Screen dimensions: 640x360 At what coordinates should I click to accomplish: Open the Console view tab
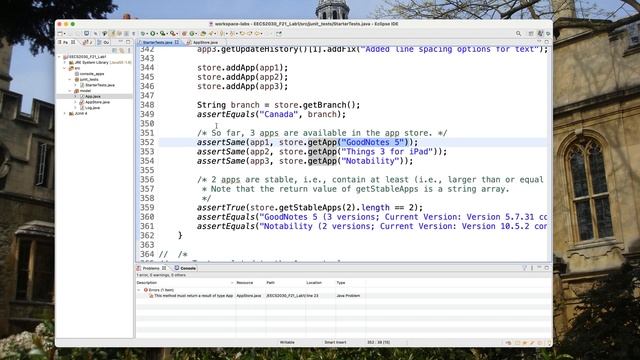coord(185,268)
